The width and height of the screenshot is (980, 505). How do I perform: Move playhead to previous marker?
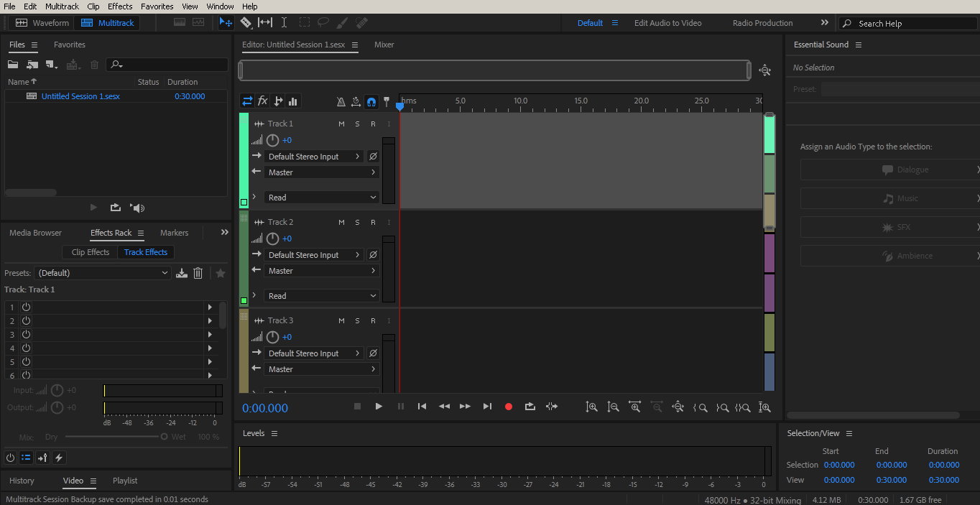point(422,407)
